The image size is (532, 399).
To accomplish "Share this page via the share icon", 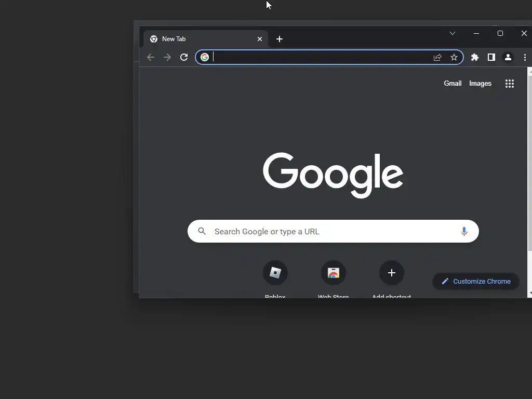I will click(x=437, y=57).
